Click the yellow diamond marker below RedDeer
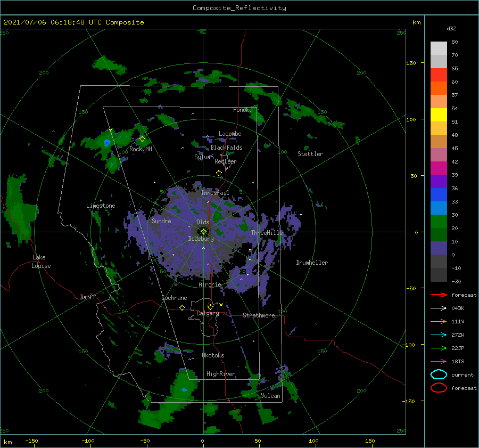The height and width of the screenshot is (448, 479). 219,173
